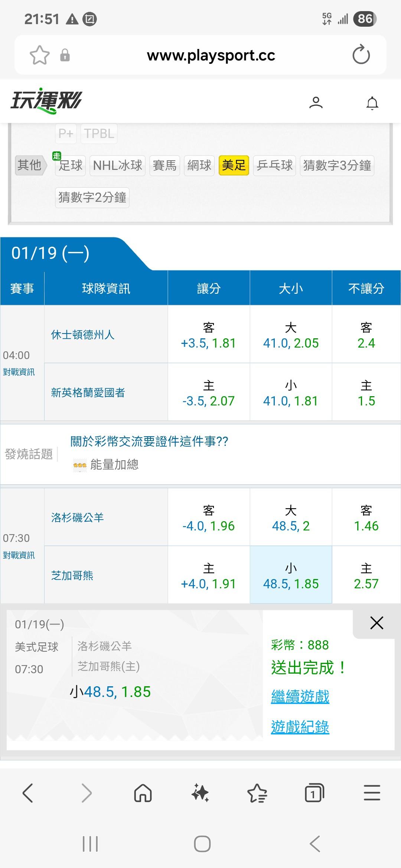Tap the bookmark star in address bar
Screen dimensions: 401x868
39,55
